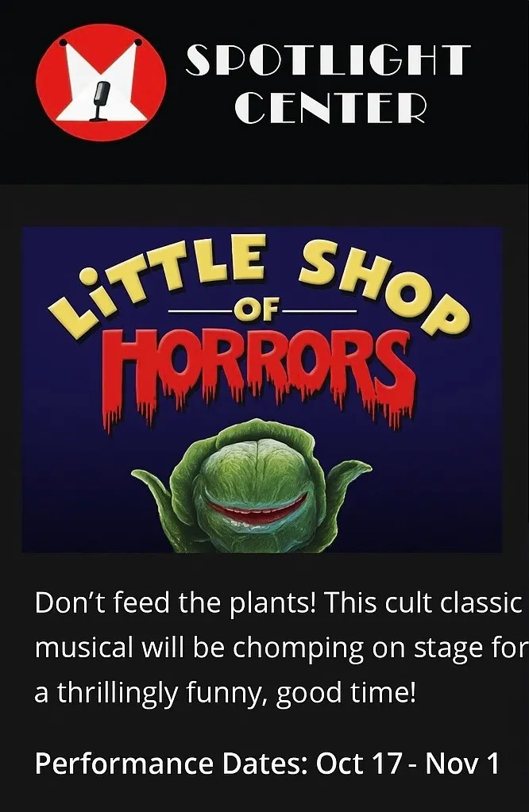
Task: Click the plant's right leaf
Action: coord(348,479)
